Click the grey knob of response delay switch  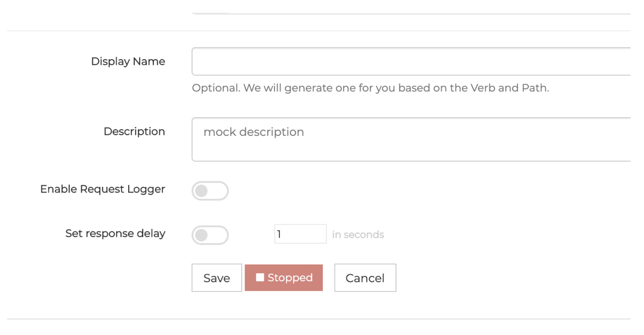coord(201,235)
